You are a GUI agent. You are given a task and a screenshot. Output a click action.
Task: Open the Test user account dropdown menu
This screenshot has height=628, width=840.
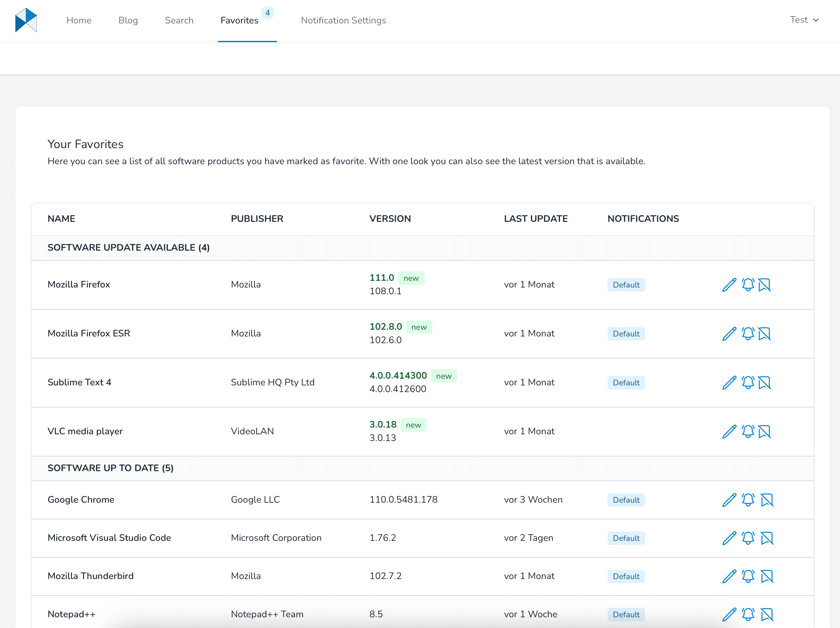804,20
